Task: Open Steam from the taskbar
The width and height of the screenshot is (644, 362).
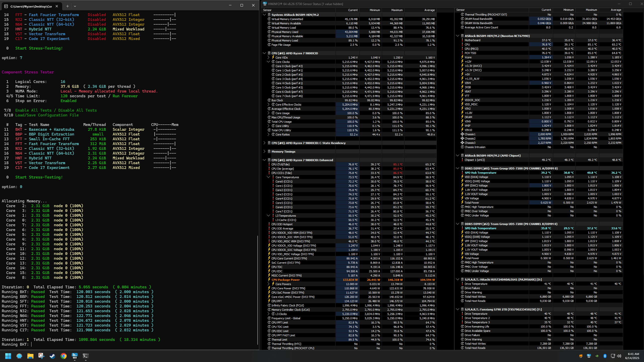Action: click(x=52, y=356)
